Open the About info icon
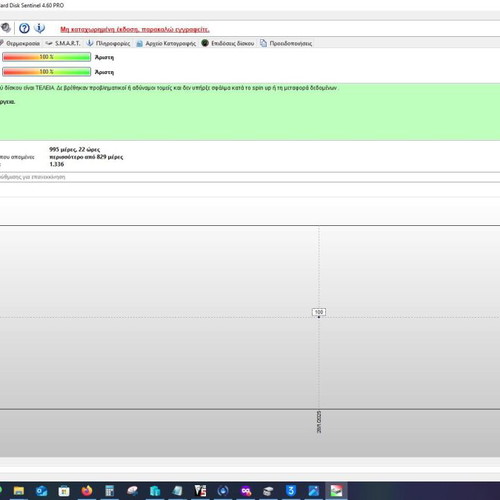 40,28
